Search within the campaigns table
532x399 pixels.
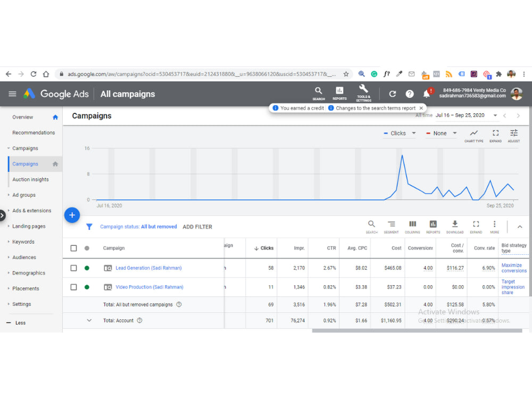click(371, 227)
